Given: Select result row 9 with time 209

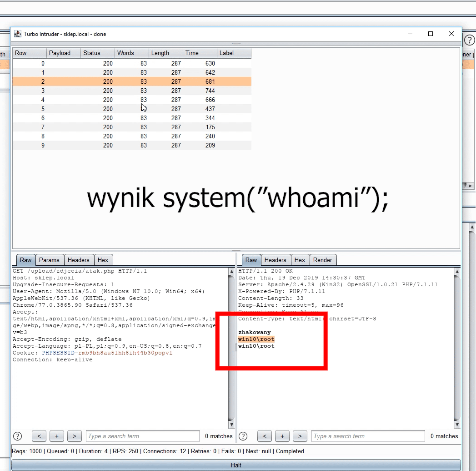Looking at the screenshot, I should pos(132,145).
